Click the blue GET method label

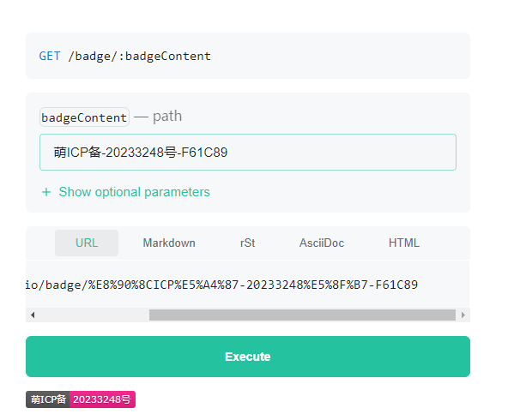(50, 56)
